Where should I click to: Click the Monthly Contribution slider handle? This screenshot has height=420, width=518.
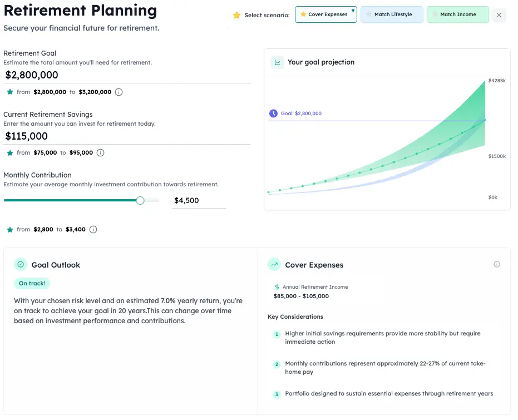click(140, 200)
